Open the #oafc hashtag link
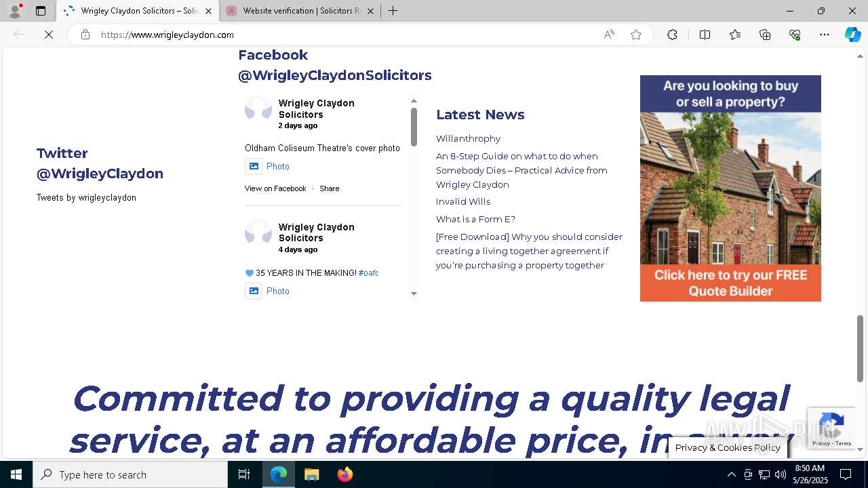This screenshot has width=868, height=488. coord(368,273)
